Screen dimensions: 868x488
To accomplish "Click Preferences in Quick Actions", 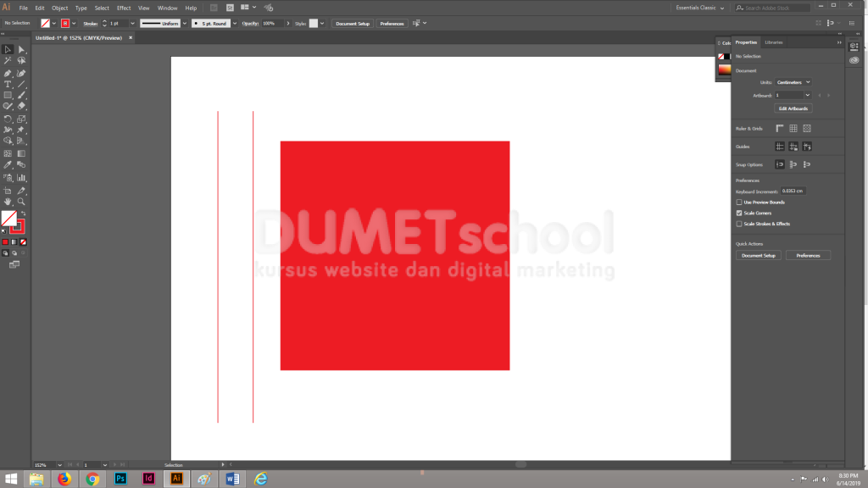I will click(808, 256).
